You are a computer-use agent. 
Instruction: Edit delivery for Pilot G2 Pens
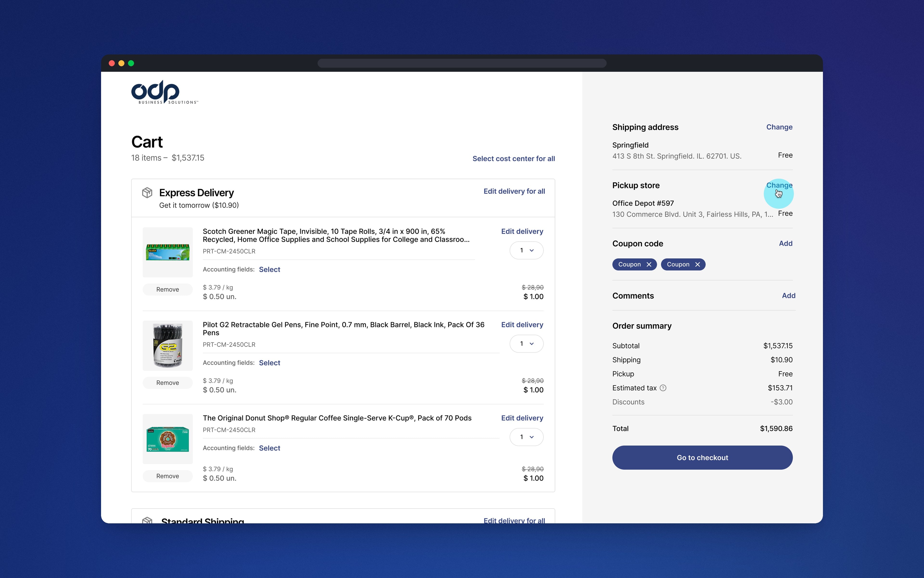coord(522,325)
